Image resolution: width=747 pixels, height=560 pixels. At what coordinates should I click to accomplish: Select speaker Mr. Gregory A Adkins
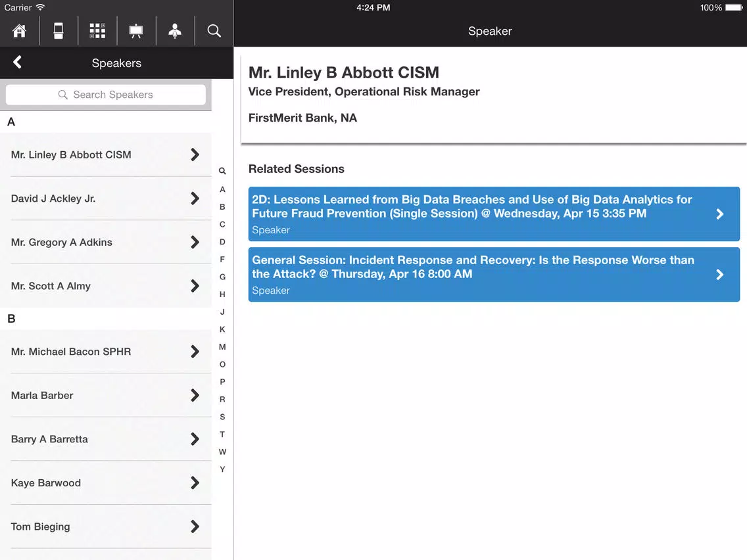[106, 243]
